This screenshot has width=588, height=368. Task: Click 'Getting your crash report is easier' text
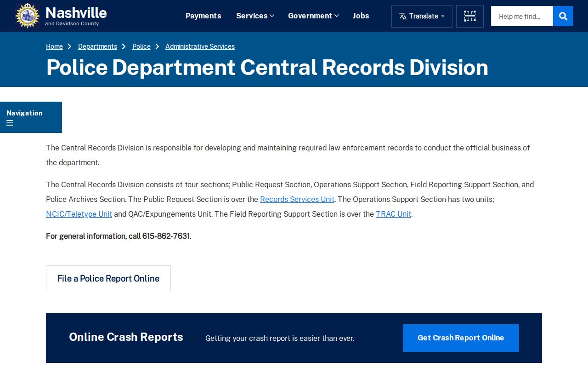tap(280, 338)
